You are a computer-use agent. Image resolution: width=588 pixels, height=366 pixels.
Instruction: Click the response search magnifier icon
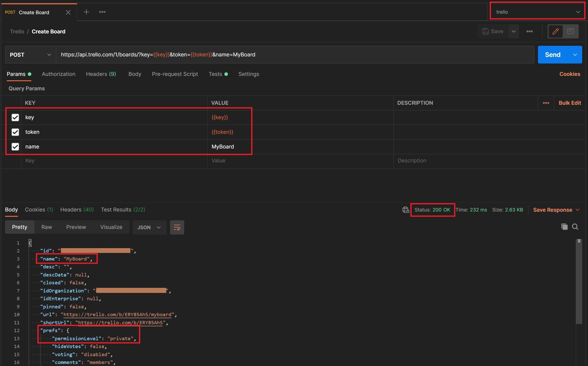coord(575,227)
